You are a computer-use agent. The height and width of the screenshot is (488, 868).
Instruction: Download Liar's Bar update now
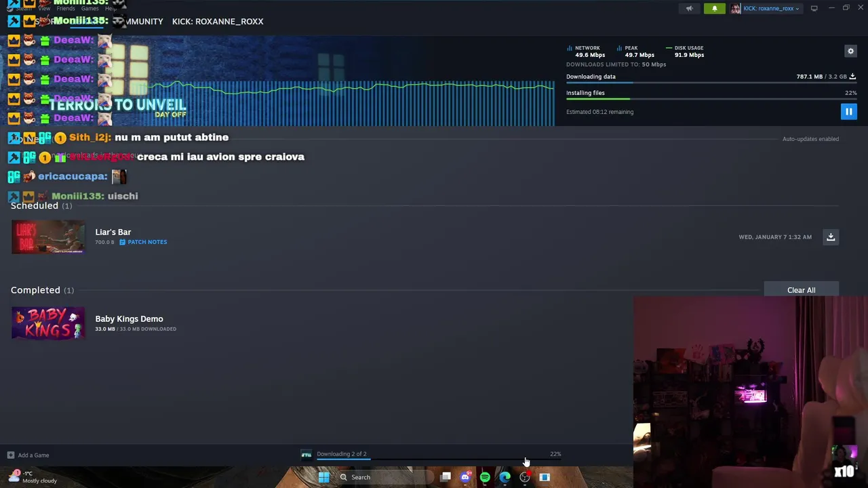(831, 237)
